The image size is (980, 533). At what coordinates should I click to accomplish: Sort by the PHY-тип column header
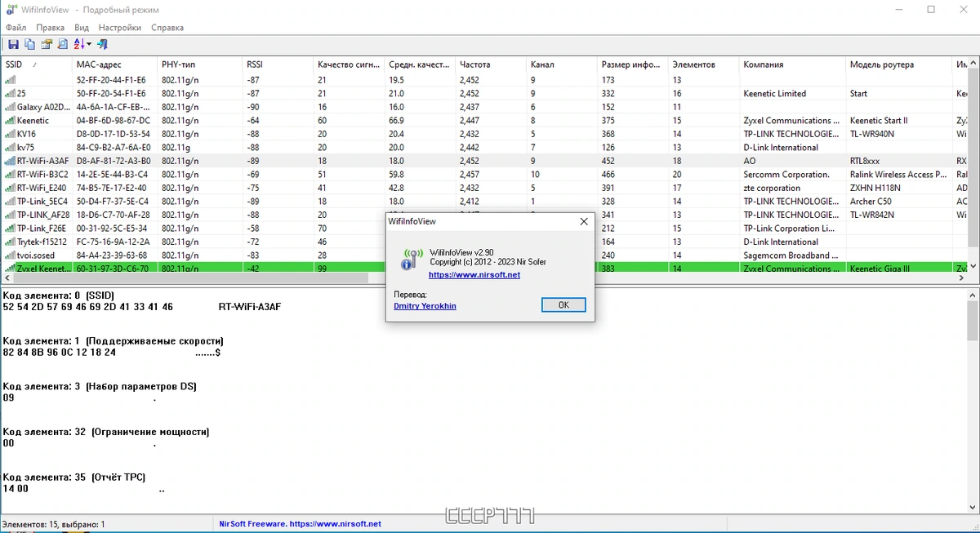coord(199,64)
